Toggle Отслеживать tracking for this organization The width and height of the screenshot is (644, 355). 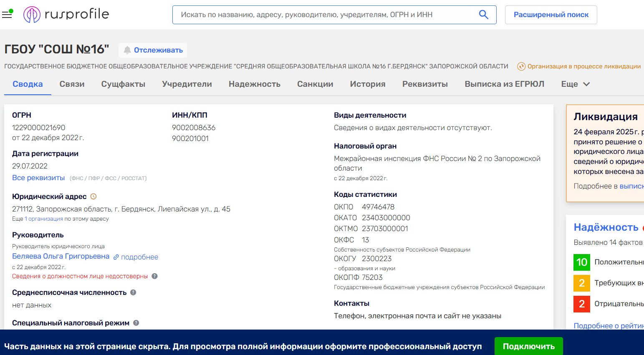pyautogui.click(x=153, y=50)
